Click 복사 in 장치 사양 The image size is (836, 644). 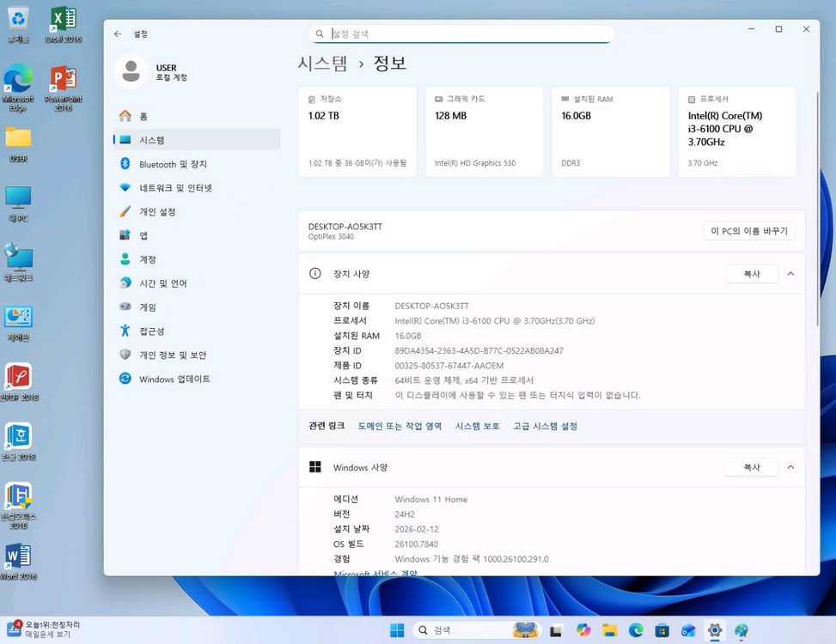tap(751, 273)
